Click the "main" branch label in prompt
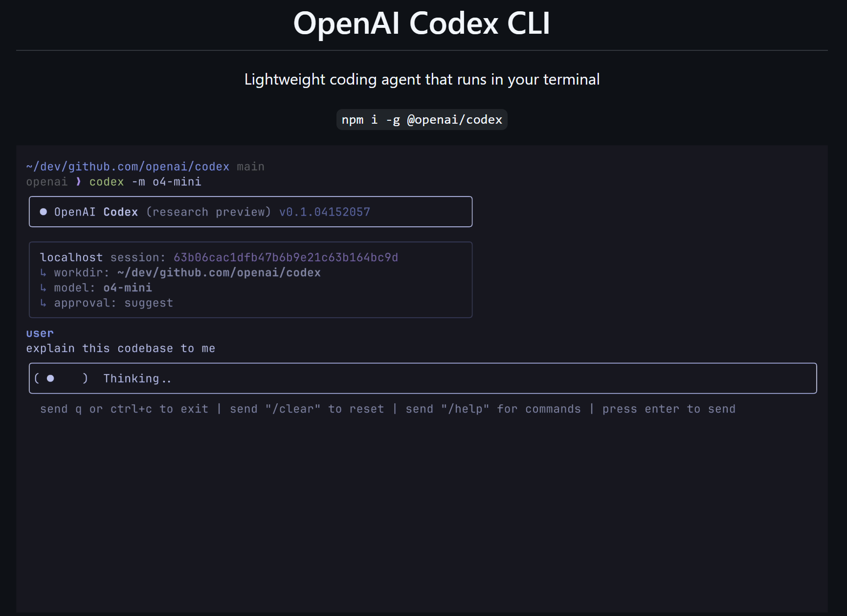The height and width of the screenshot is (616, 847). 250,167
